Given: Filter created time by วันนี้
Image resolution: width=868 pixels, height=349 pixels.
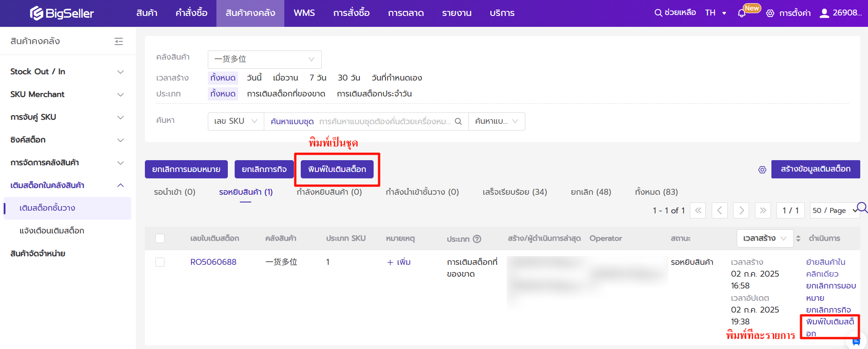Looking at the screenshot, I should [254, 78].
